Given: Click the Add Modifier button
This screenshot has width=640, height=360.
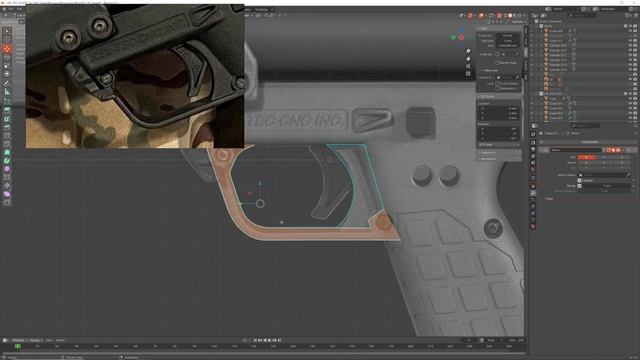Looking at the screenshot, I should [590, 142].
